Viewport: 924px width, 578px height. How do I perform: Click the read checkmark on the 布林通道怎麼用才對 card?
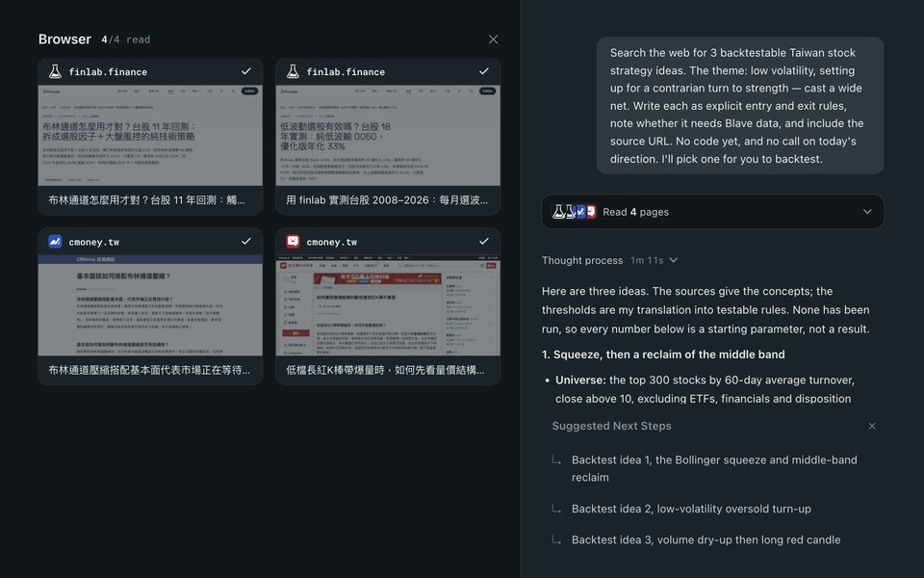click(x=245, y=71)
